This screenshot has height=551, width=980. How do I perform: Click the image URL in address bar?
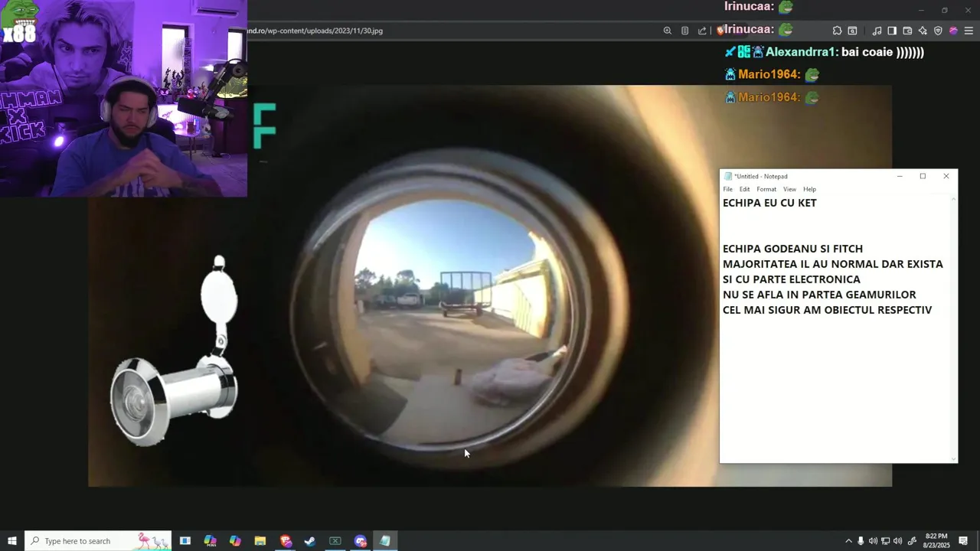315,31
